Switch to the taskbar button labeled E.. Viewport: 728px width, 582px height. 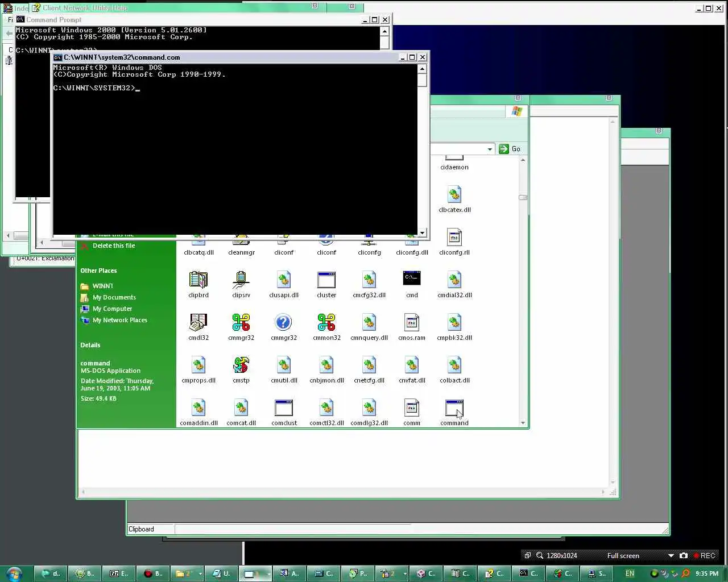119,573
